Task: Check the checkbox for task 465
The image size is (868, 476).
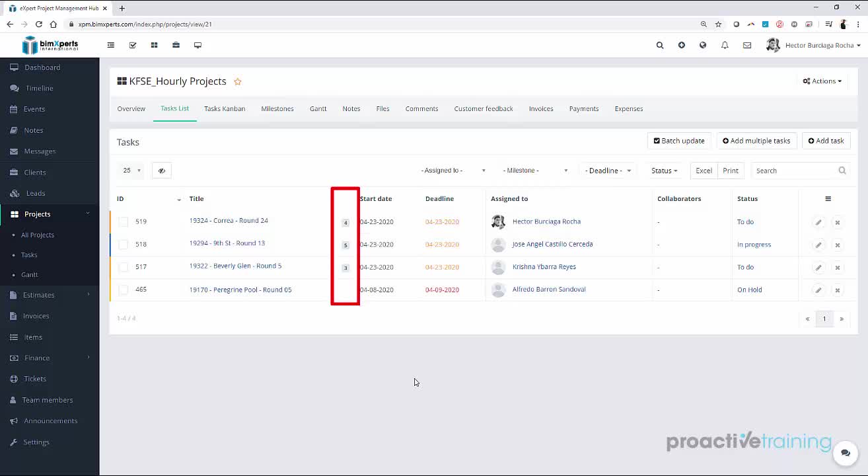Action: [x=124, y=289]
